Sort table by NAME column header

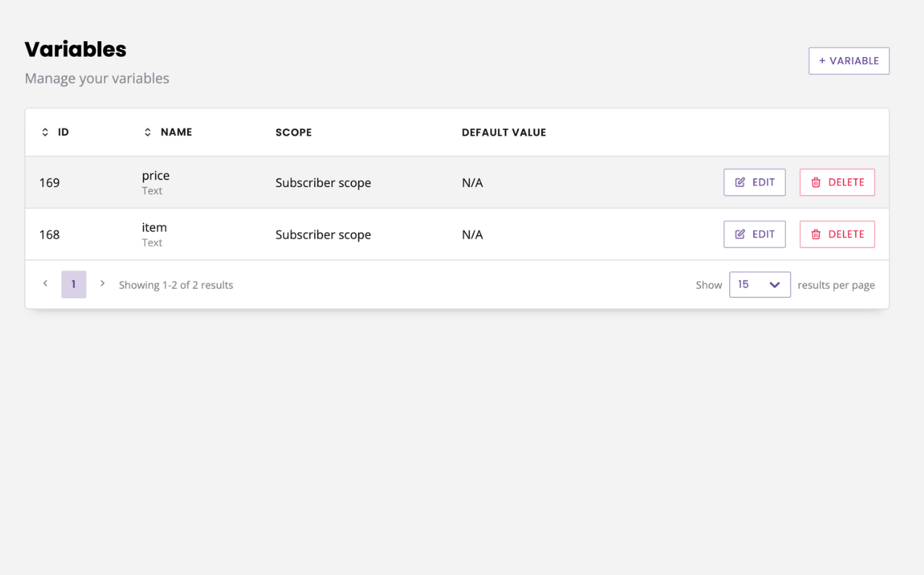click(x=176, y=133)
